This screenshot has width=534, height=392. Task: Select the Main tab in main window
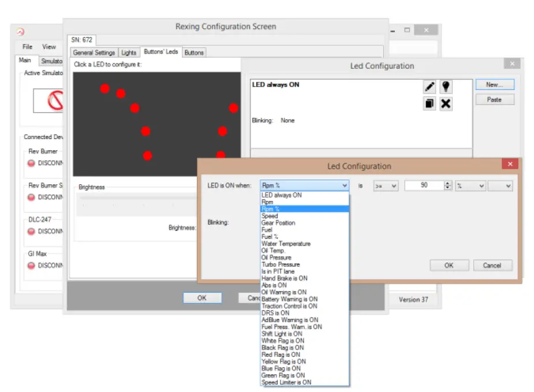coord(25,60)
